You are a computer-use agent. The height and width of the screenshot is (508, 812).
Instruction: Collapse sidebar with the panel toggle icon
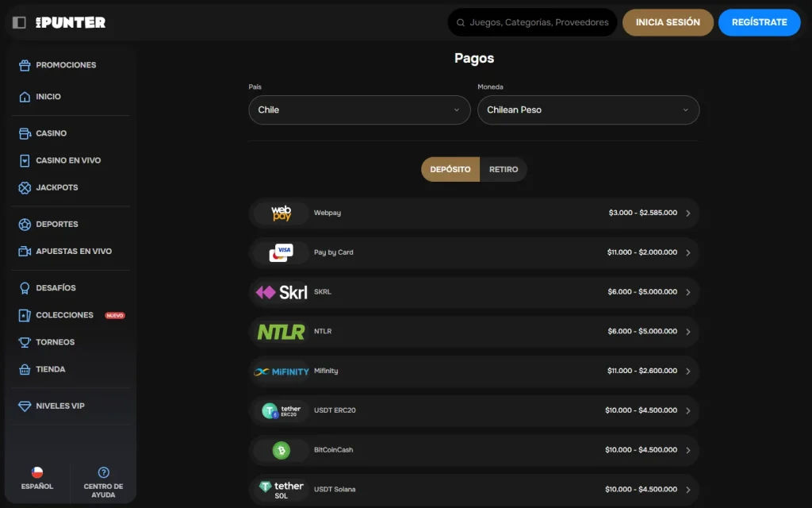19,22
